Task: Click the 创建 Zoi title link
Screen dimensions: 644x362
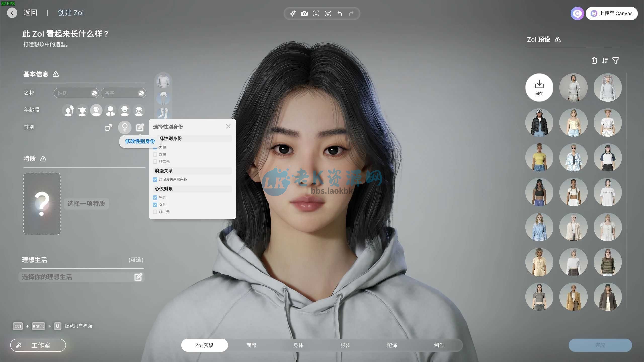Action: [x=71, y=13]
